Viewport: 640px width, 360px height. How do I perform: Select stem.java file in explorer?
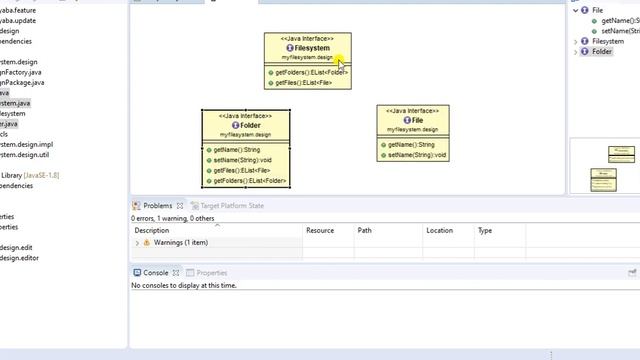(15, 103)
